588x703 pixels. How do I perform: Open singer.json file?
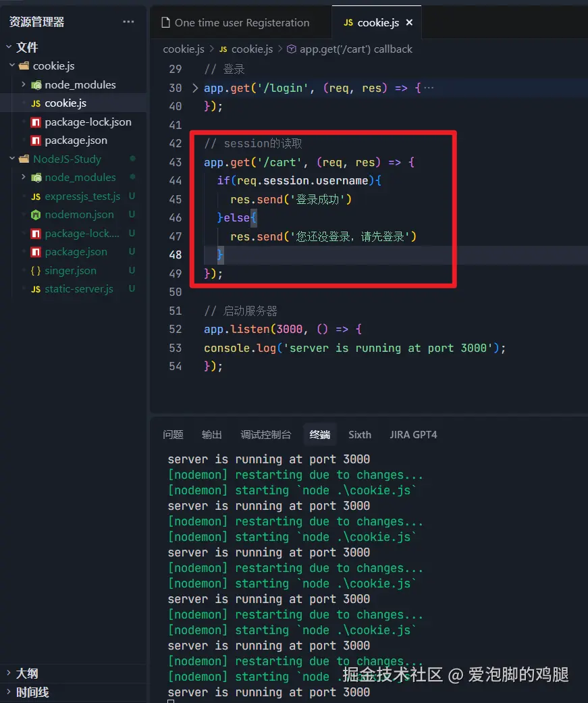coord(70,270)
